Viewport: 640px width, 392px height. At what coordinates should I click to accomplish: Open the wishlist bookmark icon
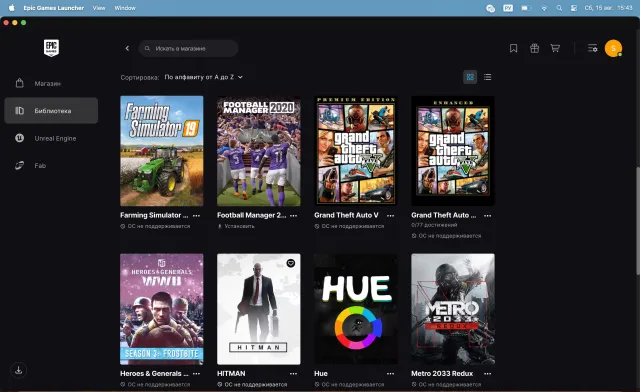click(x=513, y=48)
